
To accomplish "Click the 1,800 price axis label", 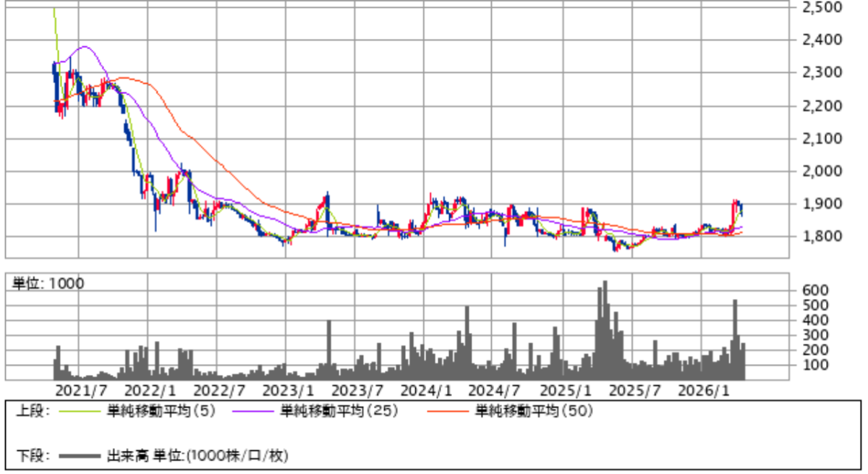I will point(822,237).
